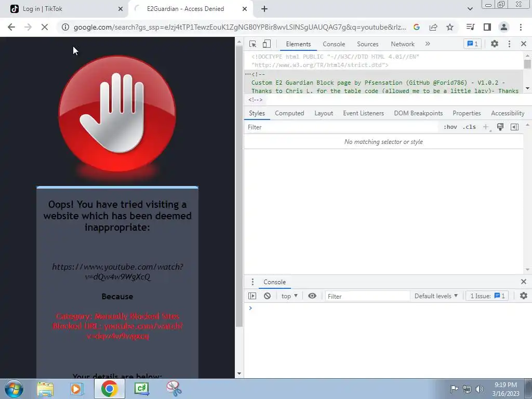
Task: Bookmark this tab with the star
Action: (450, 27)
